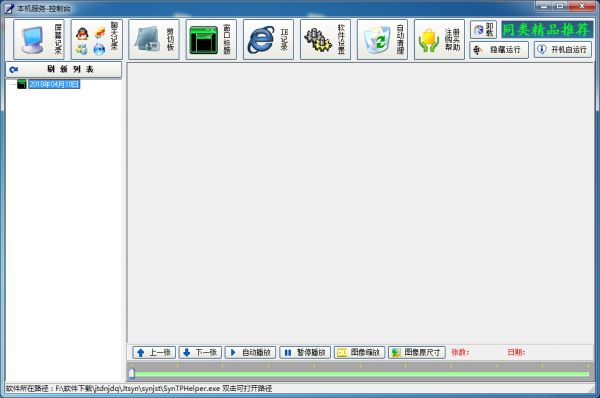The height and width of the screenshot is (398, 600).
Task: Click the playback slider thumb handle
Action: 132,373
